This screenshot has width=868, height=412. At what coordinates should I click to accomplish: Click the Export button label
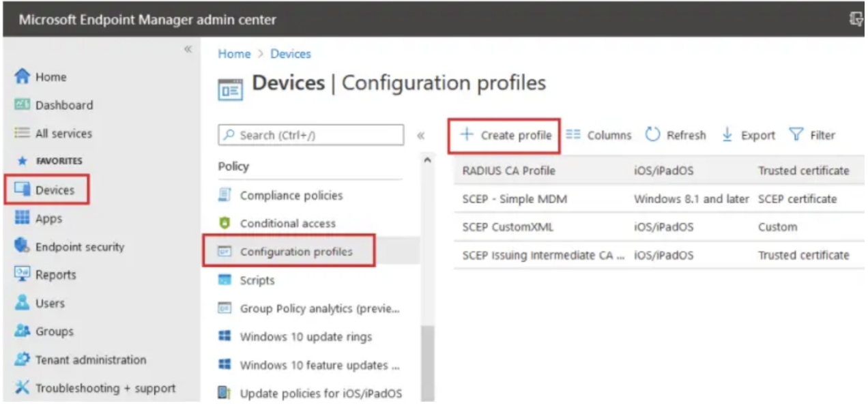(x=758, y=135)
